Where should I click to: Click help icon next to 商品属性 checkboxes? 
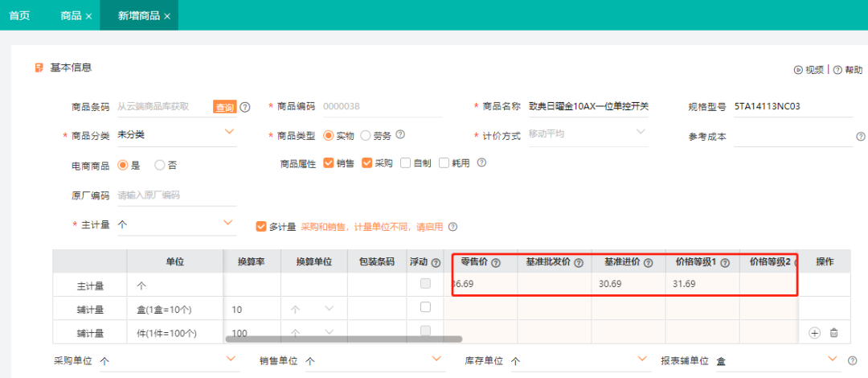[481, 162]
